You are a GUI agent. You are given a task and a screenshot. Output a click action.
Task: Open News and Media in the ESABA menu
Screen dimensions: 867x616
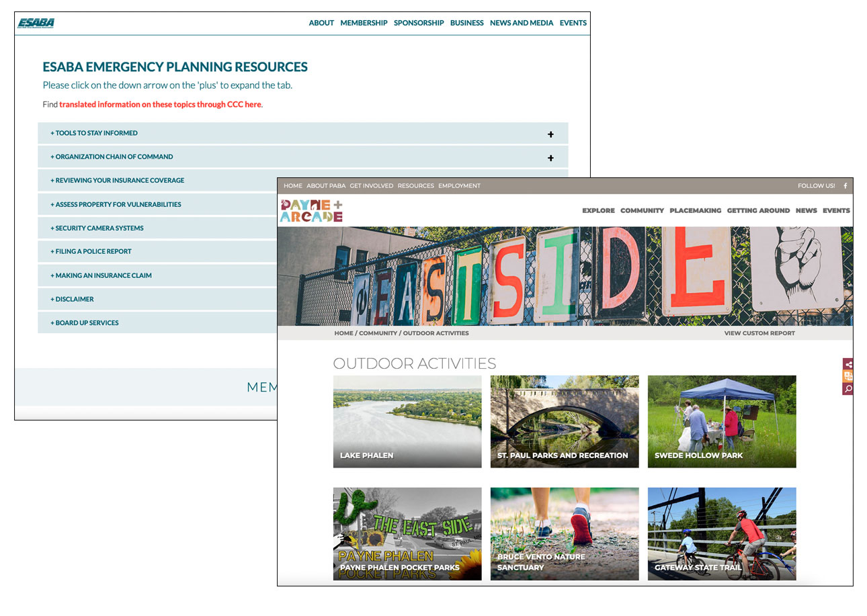point(522,23)
